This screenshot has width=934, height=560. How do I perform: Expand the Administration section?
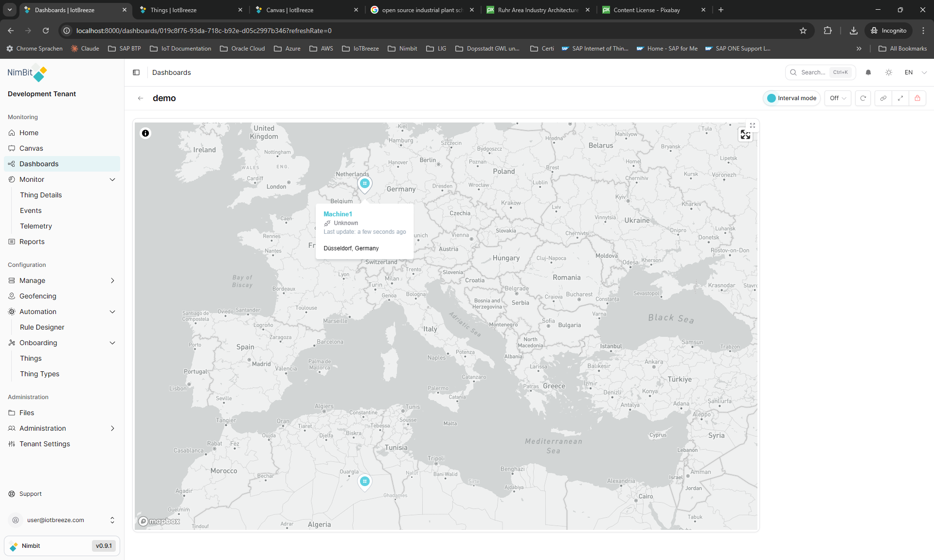pyautogui.click(x=62, y=428)
